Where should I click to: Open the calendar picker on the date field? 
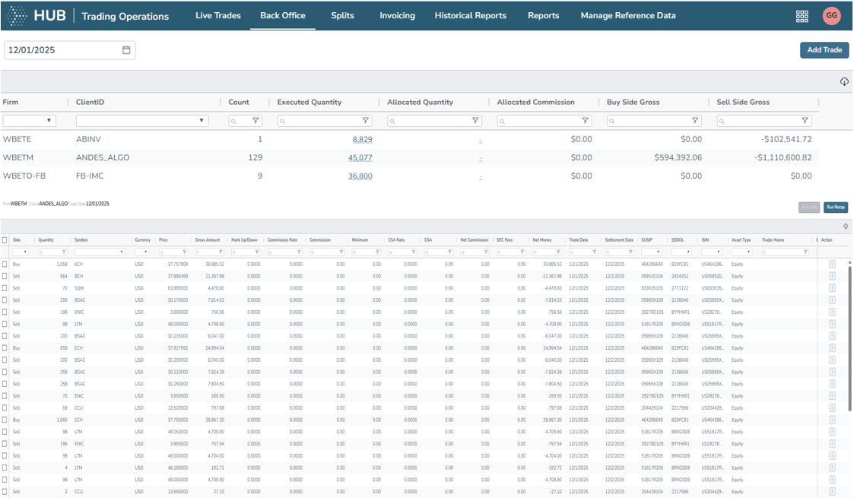click(x=125, y=49)
